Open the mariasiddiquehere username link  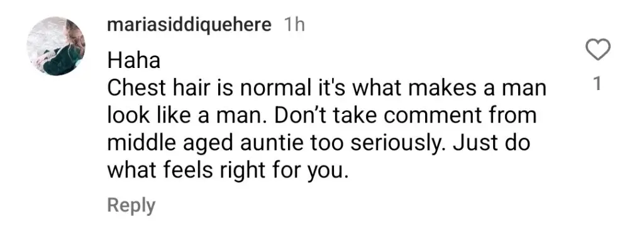click(189, 25)
